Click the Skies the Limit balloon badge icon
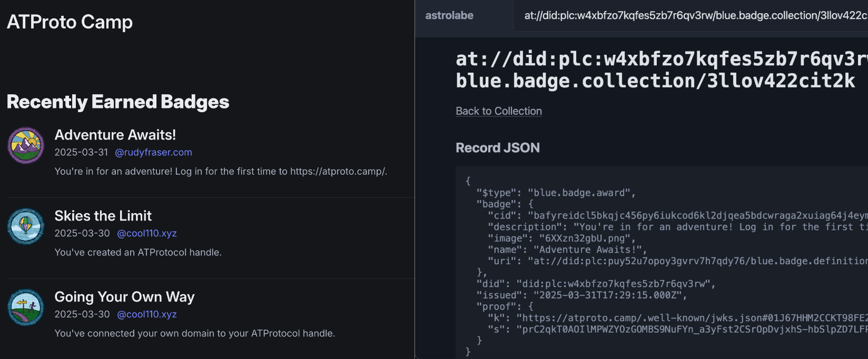The image size is (868, 359). point(26,226)
